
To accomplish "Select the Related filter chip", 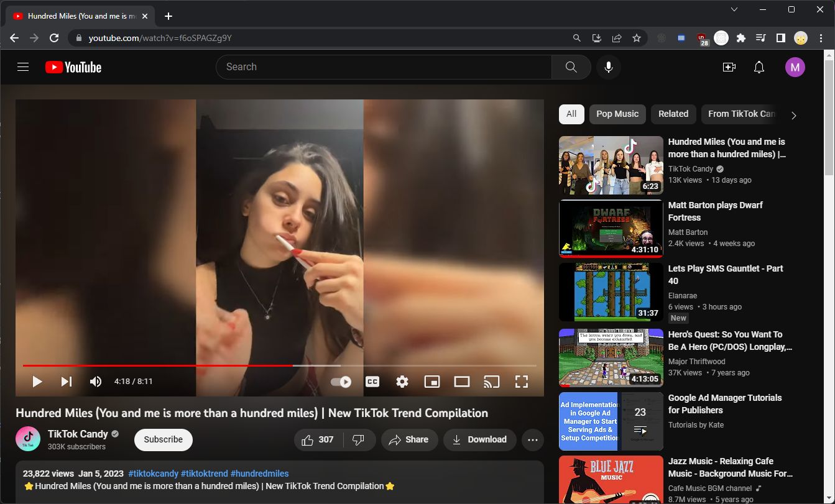I will (x=673, y=114).
